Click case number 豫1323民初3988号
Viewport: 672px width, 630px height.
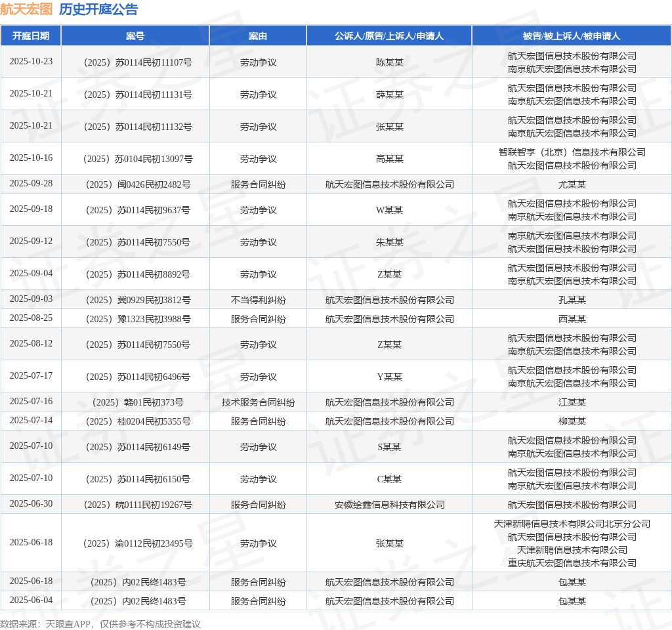coord(138,319)
